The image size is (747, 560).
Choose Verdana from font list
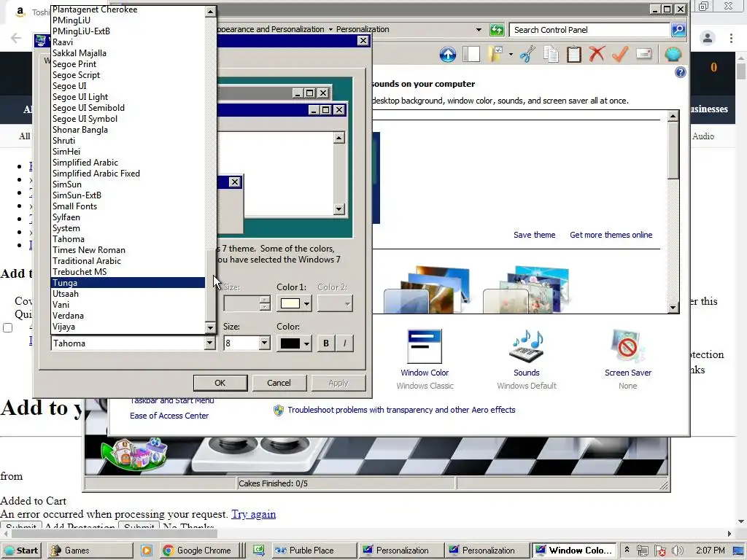pos(128,316)
